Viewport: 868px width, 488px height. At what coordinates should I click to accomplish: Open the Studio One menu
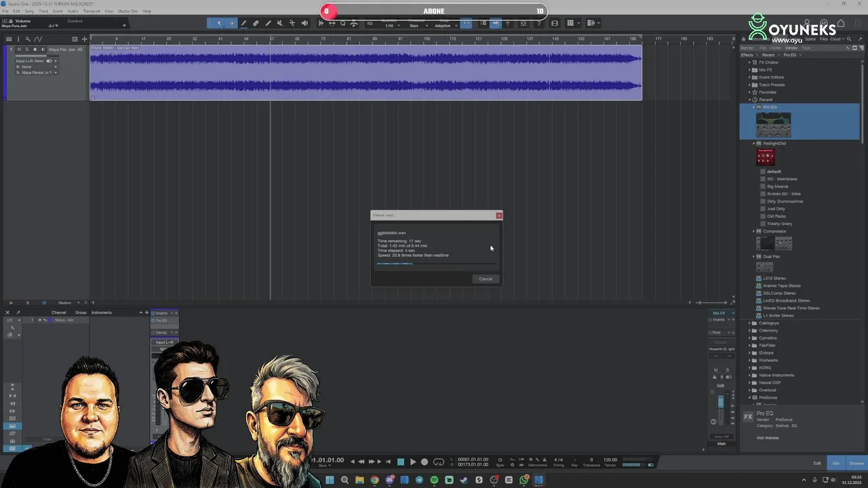point(127,12)
